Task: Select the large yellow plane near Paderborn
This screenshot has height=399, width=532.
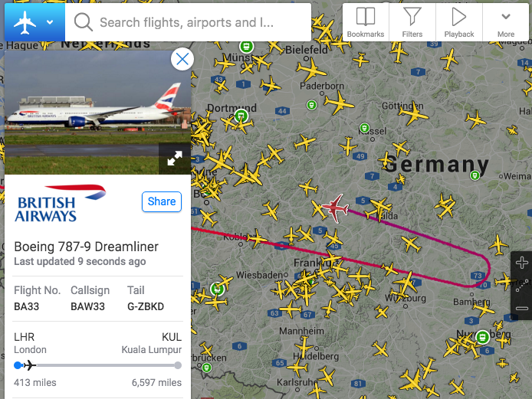Action: 310,70
